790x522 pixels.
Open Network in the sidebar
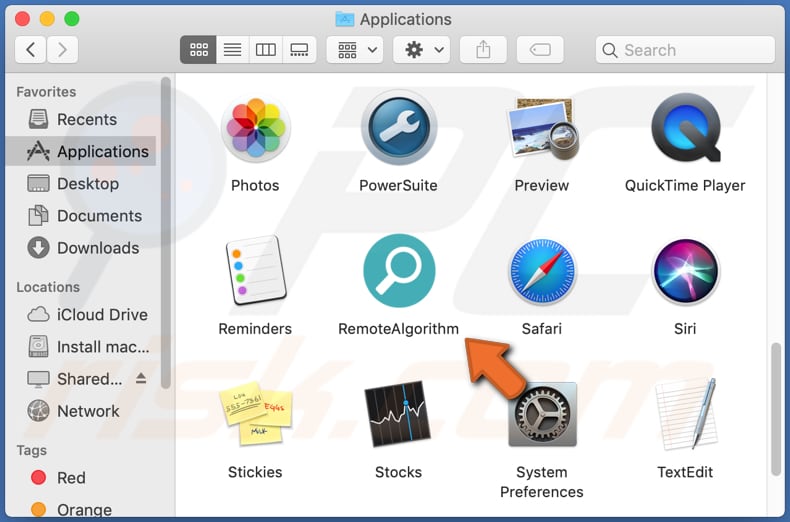click(x=81, y=411)
